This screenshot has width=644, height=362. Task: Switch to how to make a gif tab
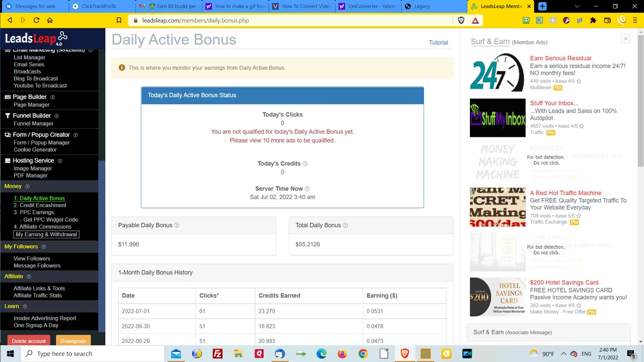[x=234, y=6]
